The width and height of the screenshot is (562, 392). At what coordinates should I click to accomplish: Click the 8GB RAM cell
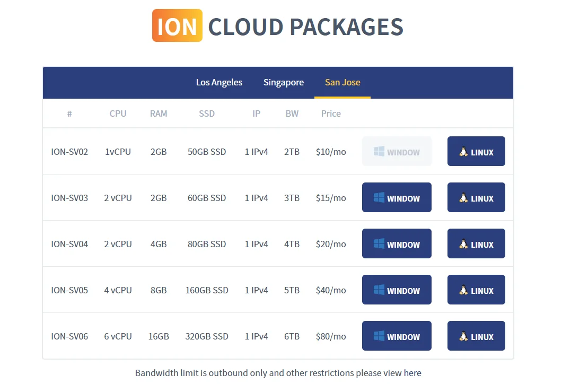click(159, 290)
